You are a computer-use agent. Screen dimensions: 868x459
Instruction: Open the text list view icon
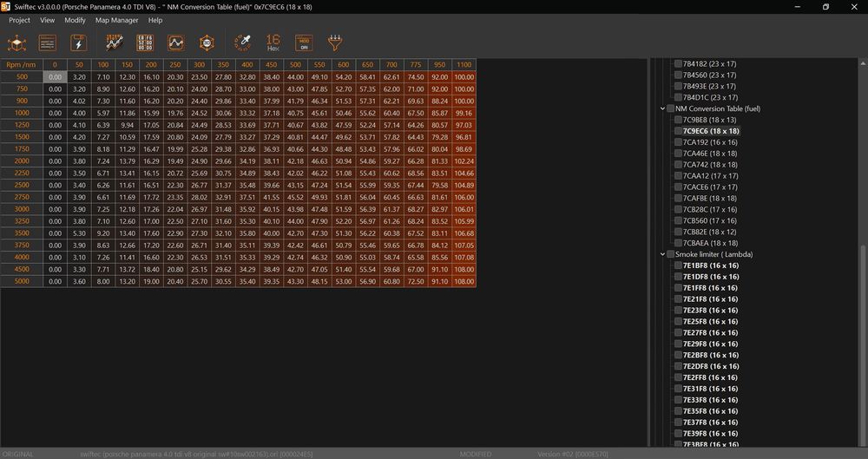click(x=48, y=43)
